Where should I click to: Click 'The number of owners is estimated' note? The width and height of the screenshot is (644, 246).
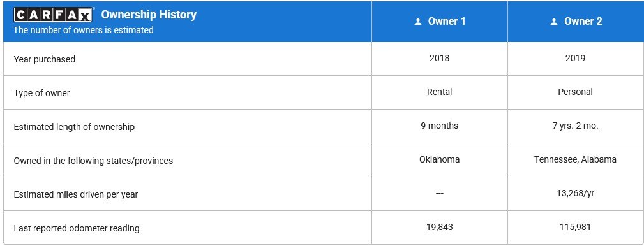84,30
